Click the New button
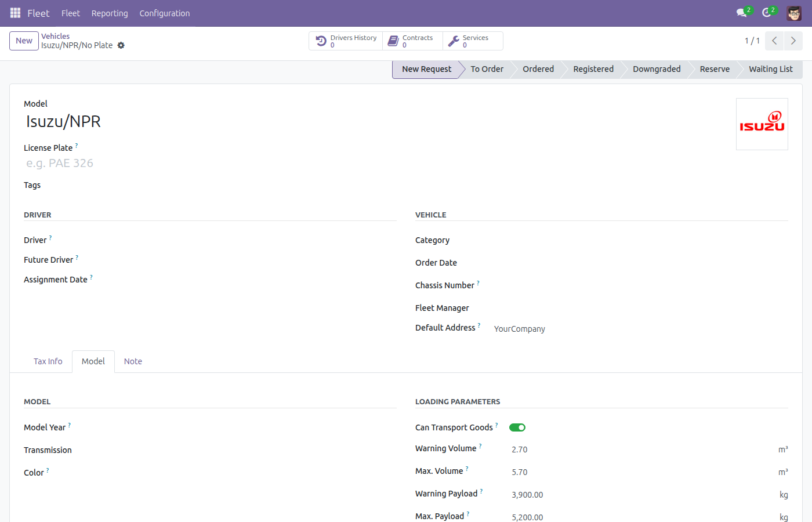The width and height of the screenshot is (812, 522). [x=24, y=41]
